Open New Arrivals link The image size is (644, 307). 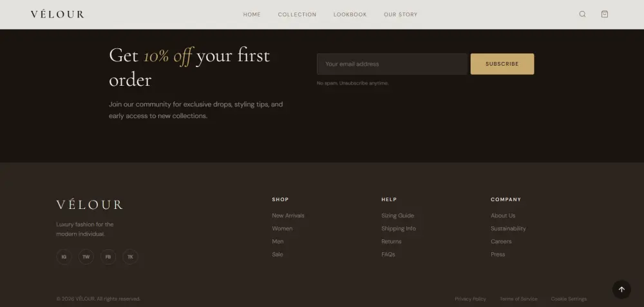pyautogui.click(x=288, y=215)
